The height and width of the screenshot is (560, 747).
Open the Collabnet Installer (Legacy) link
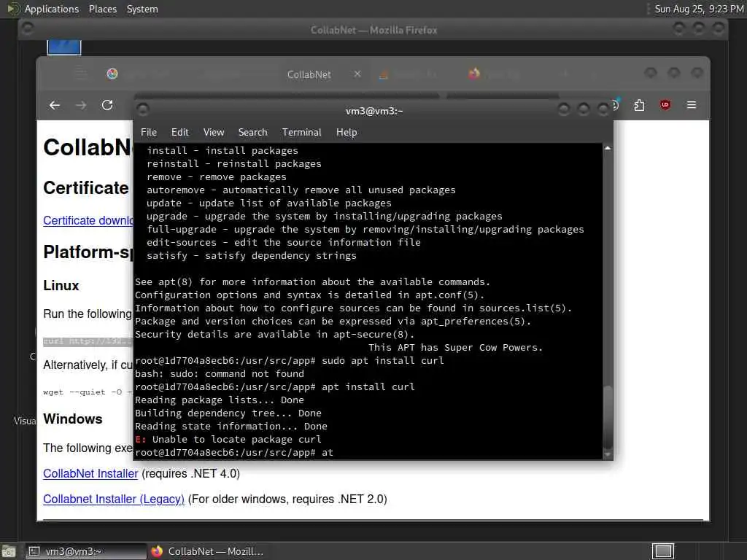click(x=113, y=499)
